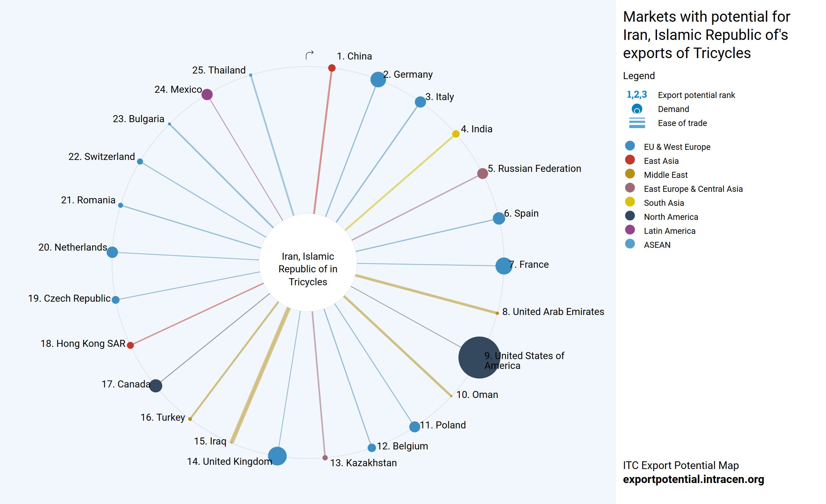826x504 pixels.
Task: Click the Germany demand bubble
Action: (x=378, y=79)
